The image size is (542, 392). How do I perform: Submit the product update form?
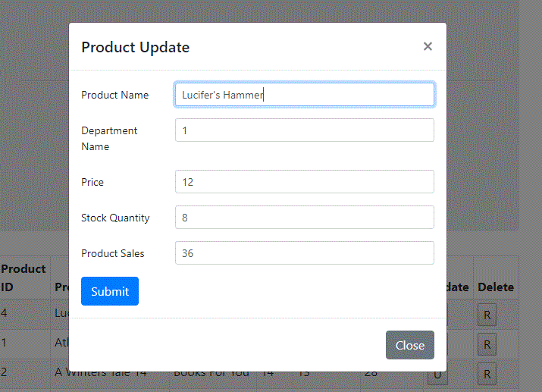tap(110, 291)
